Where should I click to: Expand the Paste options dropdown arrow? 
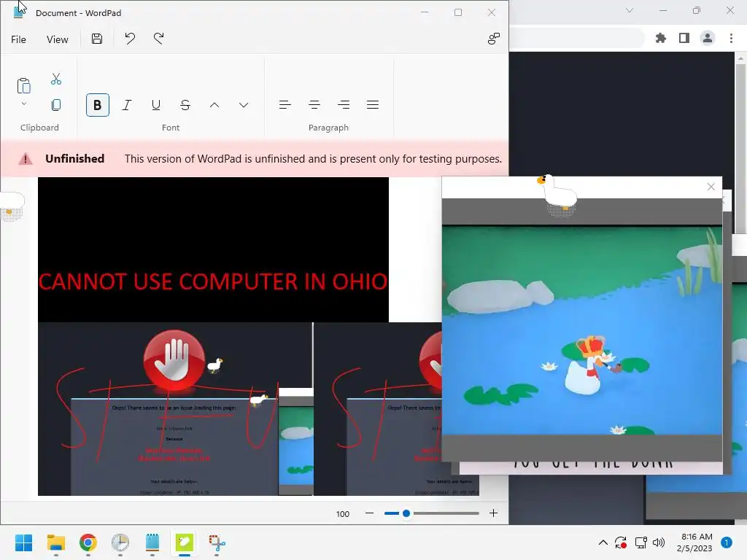(24, 104)
